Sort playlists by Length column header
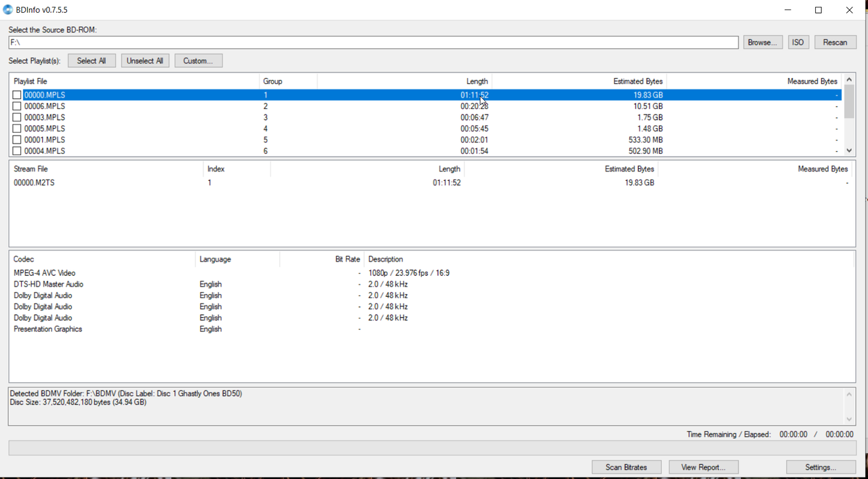This screenshot has height=479, width=868. (404, 81)
